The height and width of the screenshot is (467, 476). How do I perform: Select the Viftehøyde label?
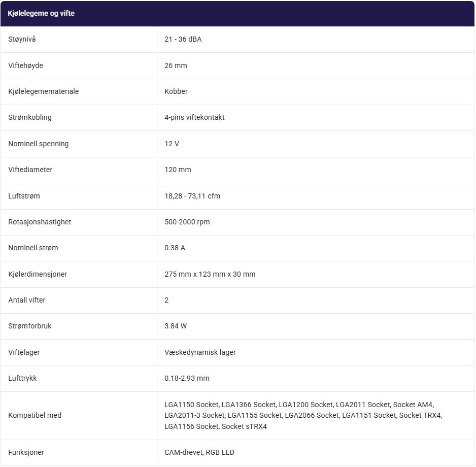point(25,65)
